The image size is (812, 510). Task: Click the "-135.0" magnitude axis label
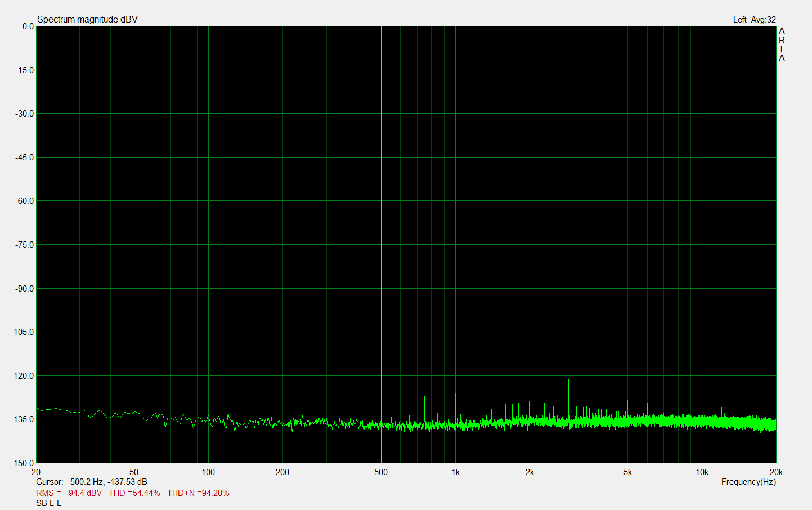click(23, 419)
